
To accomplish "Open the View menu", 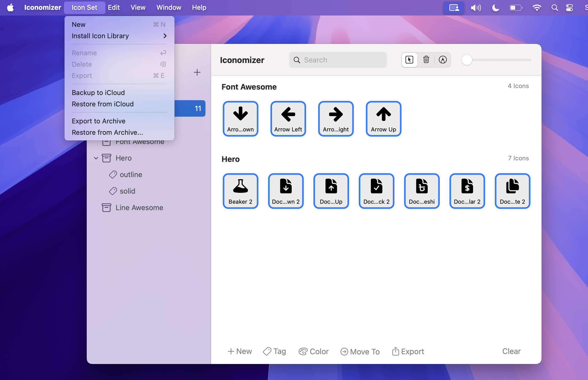I will tap(138, 7).
